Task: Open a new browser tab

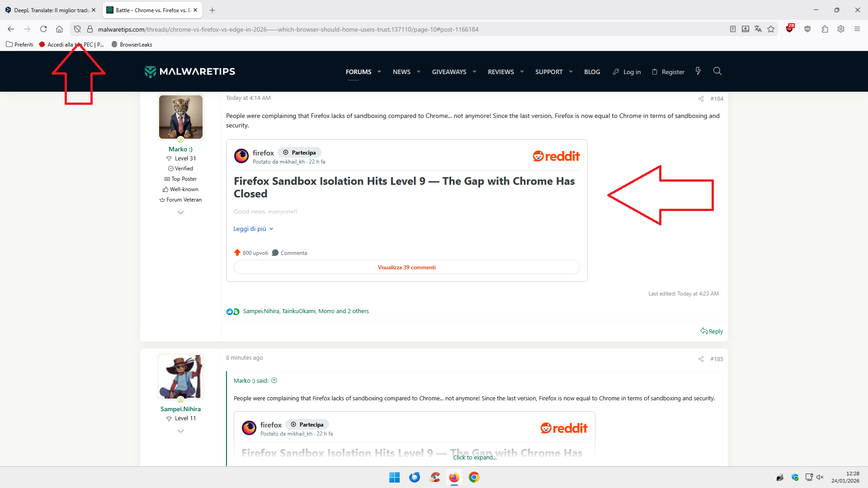Action: [x=212, y=10]
